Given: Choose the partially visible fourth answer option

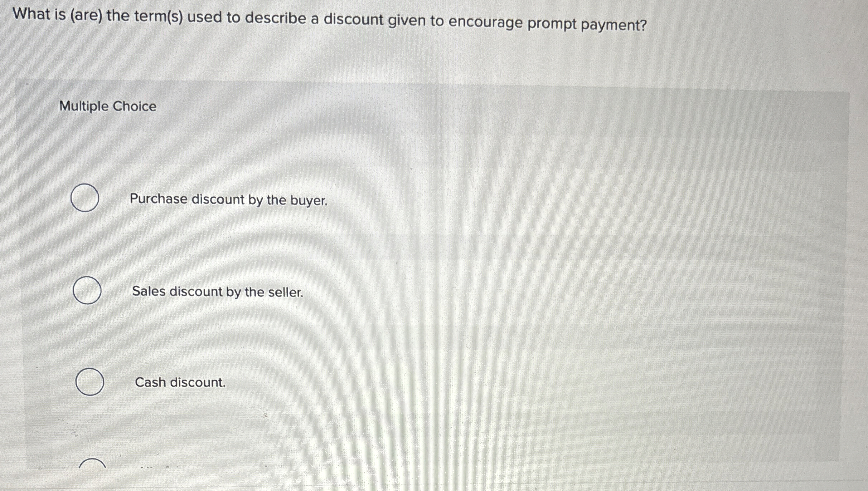Looking at the screenshot, I should point(92,479).
